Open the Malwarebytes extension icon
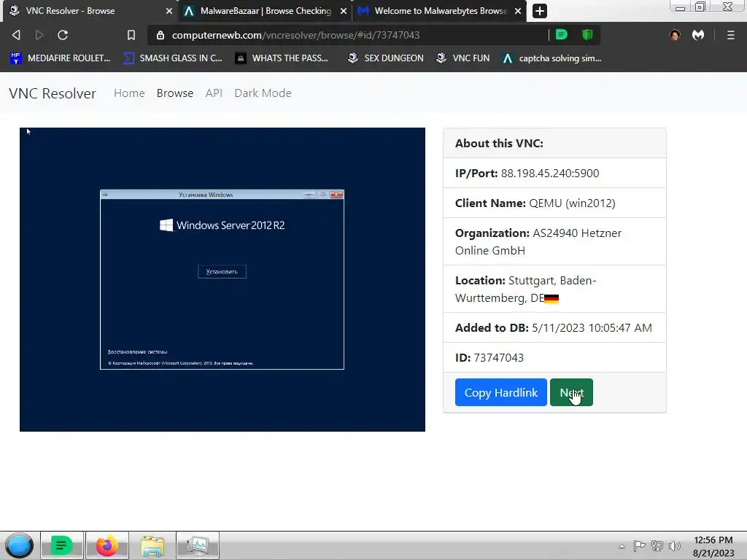 [x=698, y=35]
